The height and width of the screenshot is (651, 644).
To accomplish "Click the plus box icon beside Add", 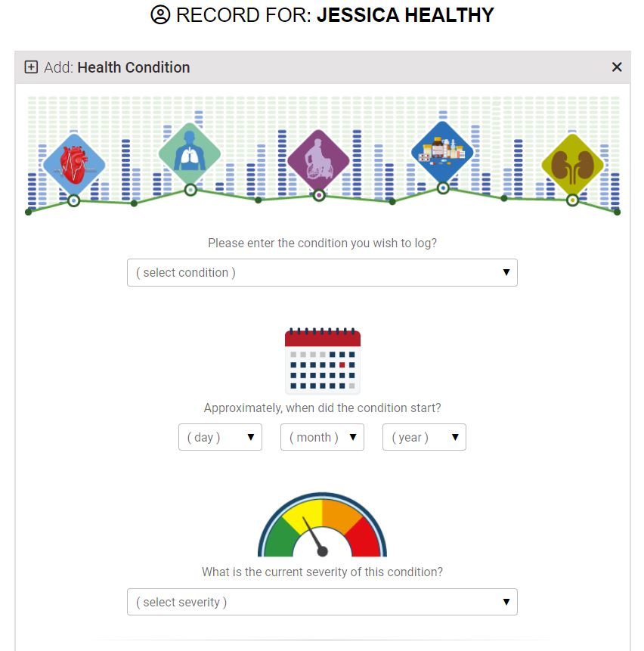I will [31, 67].
